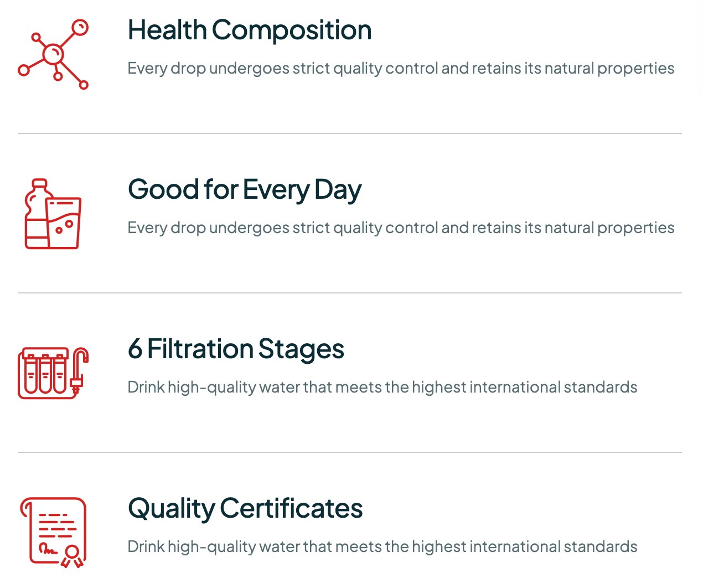
Task: Click the molecule icon beside Health Composition
Action: tap(53, 54)
